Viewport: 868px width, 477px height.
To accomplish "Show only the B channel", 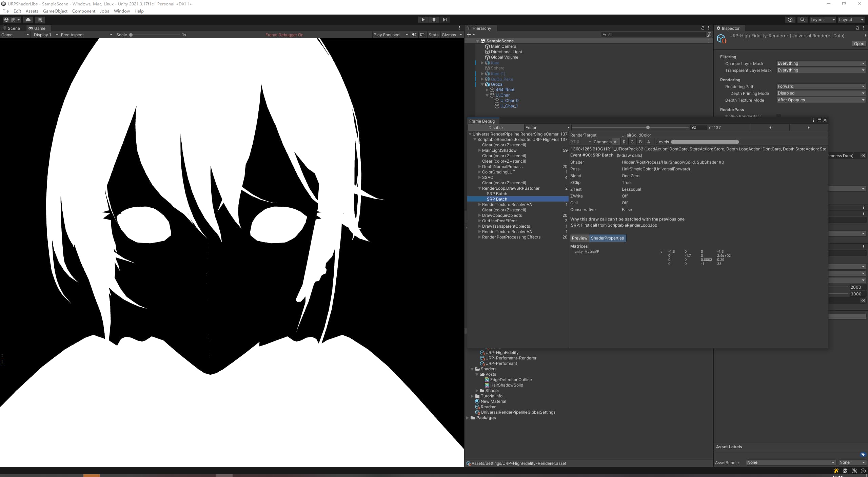I will pyautogui.click(x=640, y=142).
